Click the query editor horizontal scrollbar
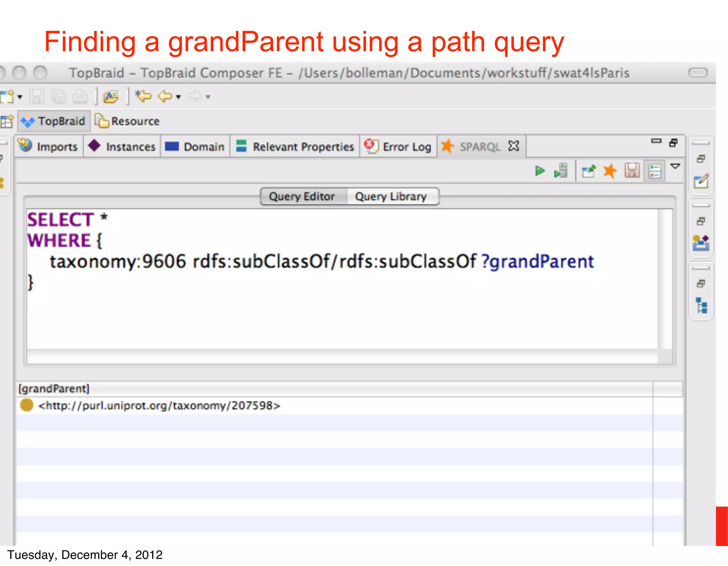The height and width of the screenshot is (566, 728). 342,356
